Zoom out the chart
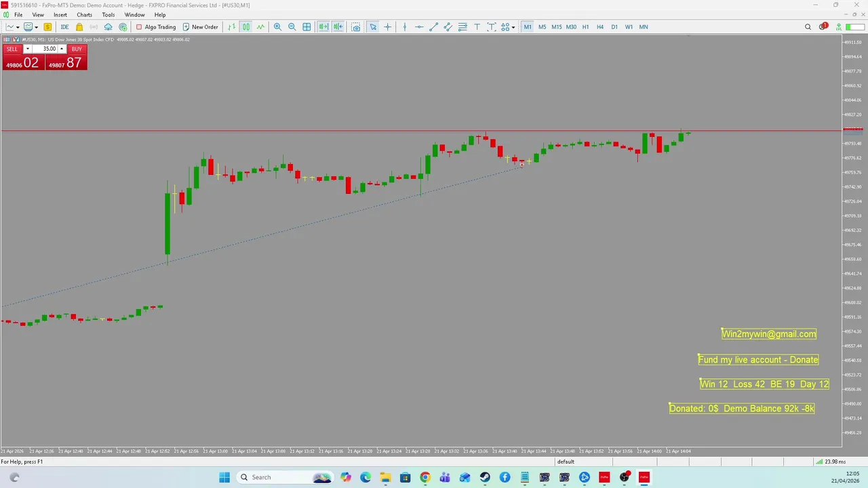The image size is (868, 488). point(292,27)
